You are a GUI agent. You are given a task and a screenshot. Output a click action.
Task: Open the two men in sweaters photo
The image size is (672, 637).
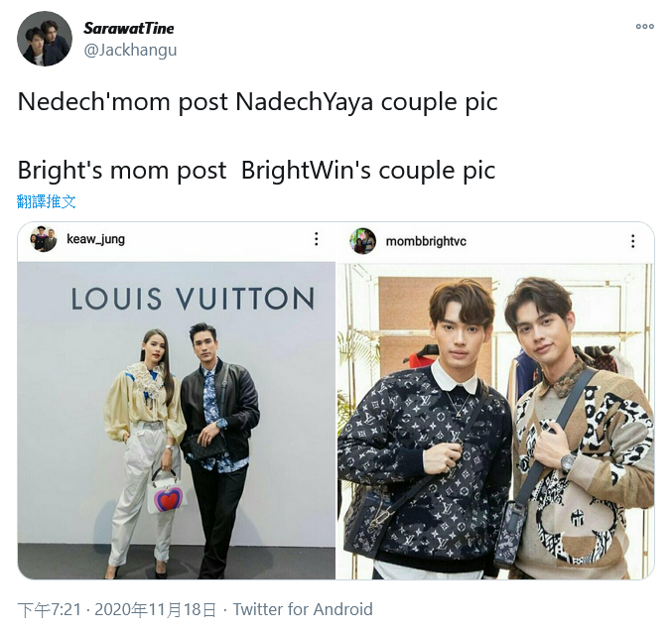[495, 422]
